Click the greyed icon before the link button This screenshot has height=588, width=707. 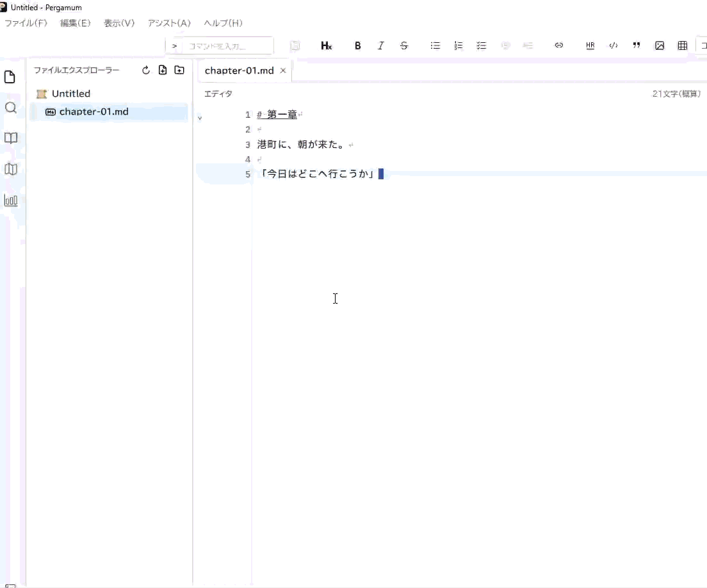pos(528,45)
